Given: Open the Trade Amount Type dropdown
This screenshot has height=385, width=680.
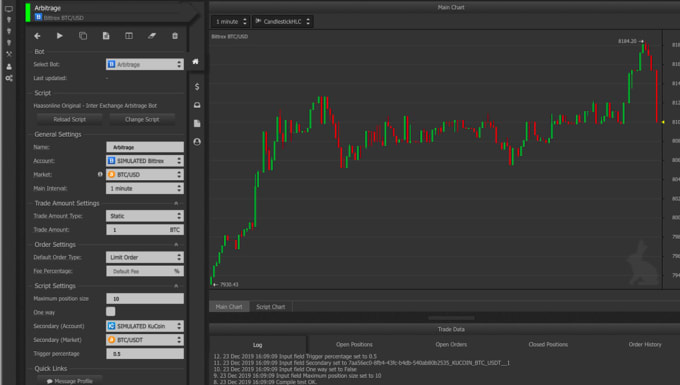Looking at the screenshot, I should point(145,216).
